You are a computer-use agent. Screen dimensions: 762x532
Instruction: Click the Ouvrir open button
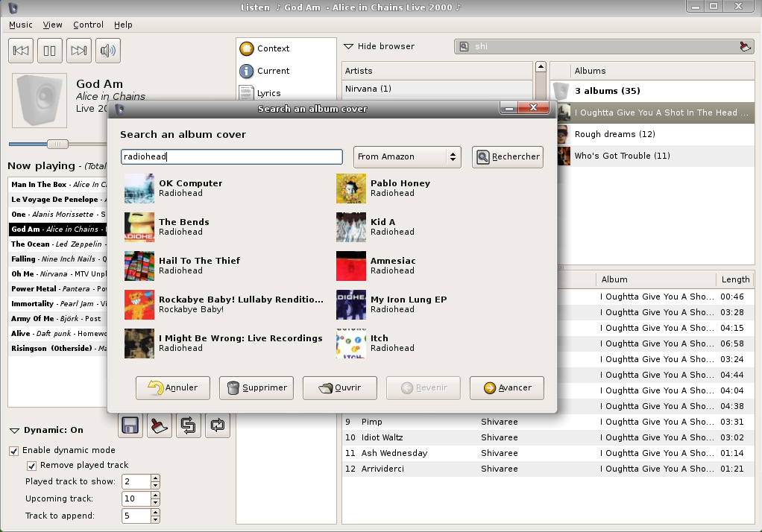pyautogui.click(x=340, y=387)
